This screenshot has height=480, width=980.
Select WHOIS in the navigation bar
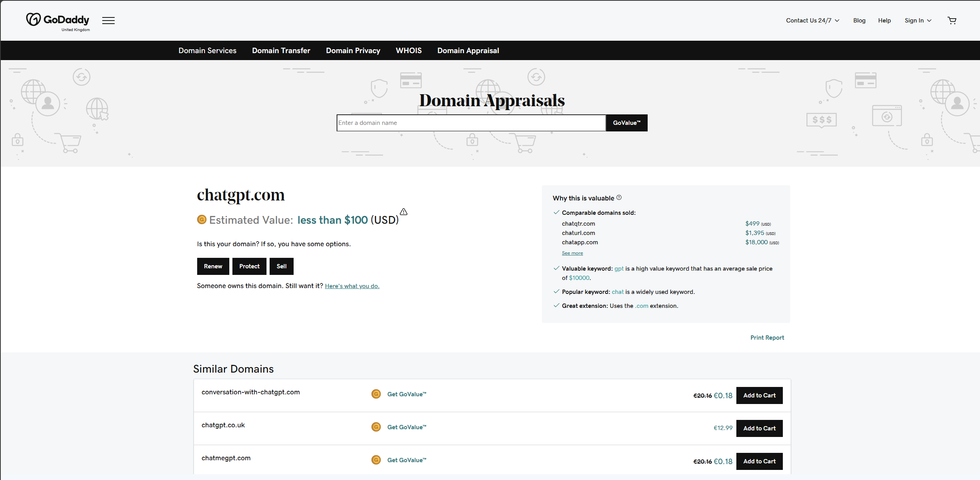coord(409,50)
